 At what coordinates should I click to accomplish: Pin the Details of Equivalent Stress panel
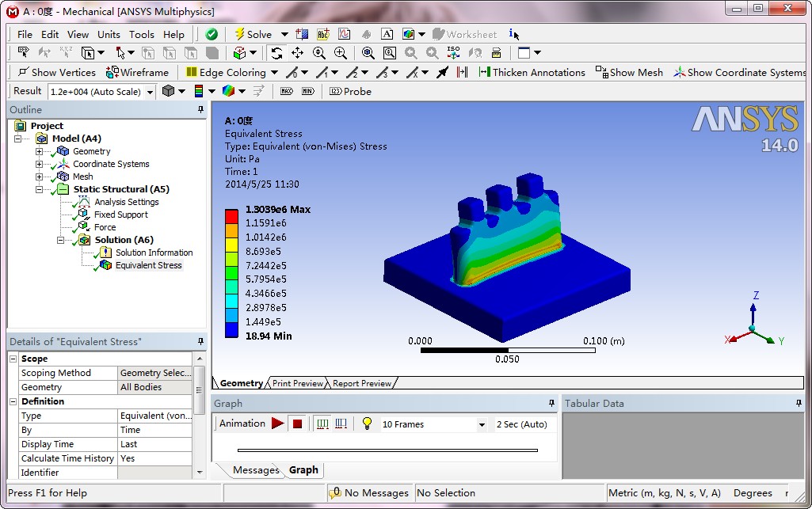200,341
